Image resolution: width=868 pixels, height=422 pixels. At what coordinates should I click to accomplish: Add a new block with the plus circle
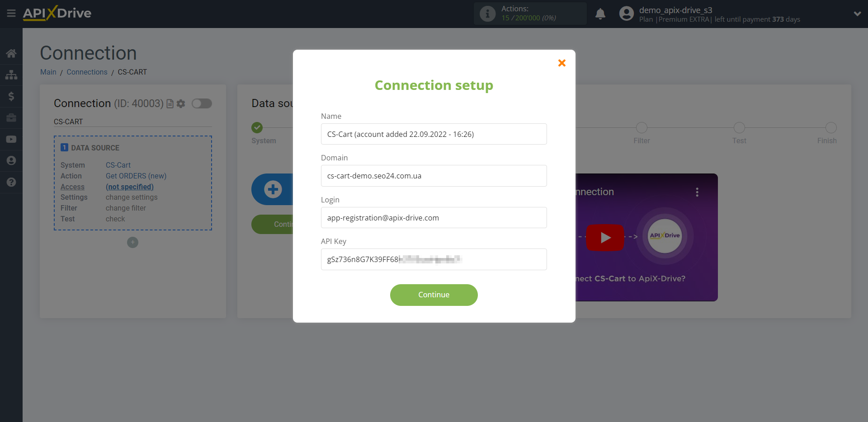(x=132, y=243)
